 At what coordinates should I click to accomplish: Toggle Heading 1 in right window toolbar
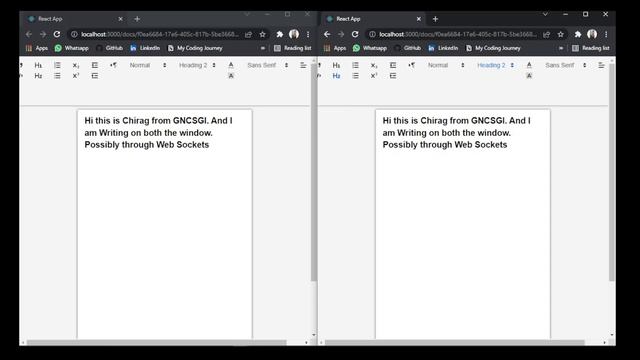[x=336, y=65]
